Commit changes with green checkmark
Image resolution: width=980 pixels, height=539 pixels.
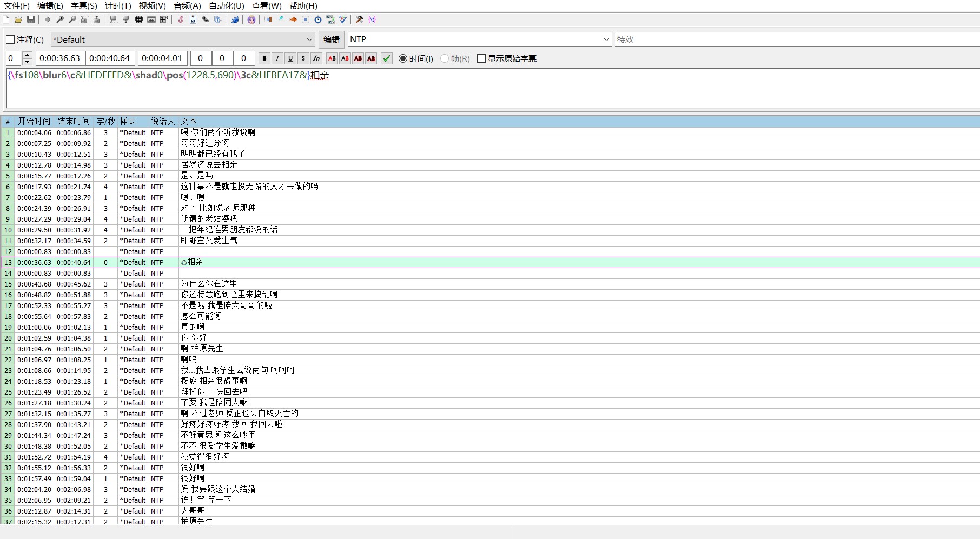[387, 58]
